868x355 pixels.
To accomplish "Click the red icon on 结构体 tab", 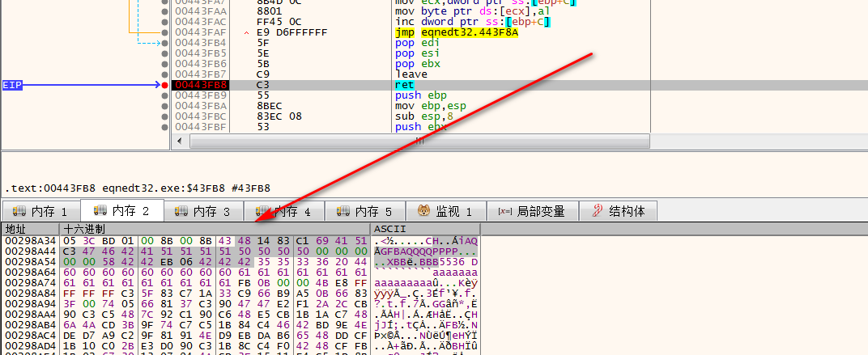I will pyautogui.click(x=598, y=211).
